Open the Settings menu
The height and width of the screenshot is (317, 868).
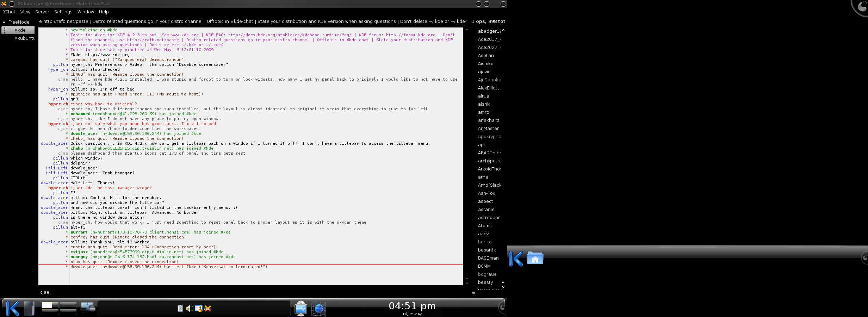coord(63,12)
